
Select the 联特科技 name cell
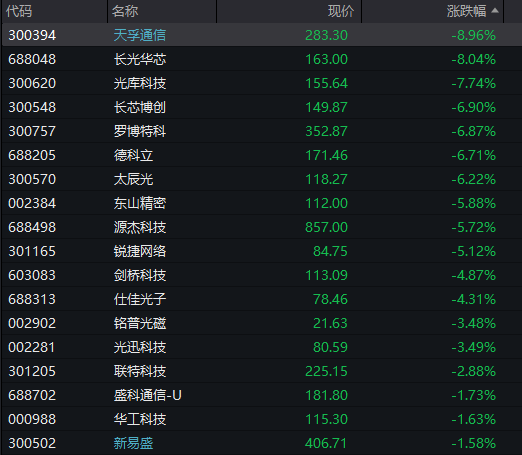click(140, 371)
